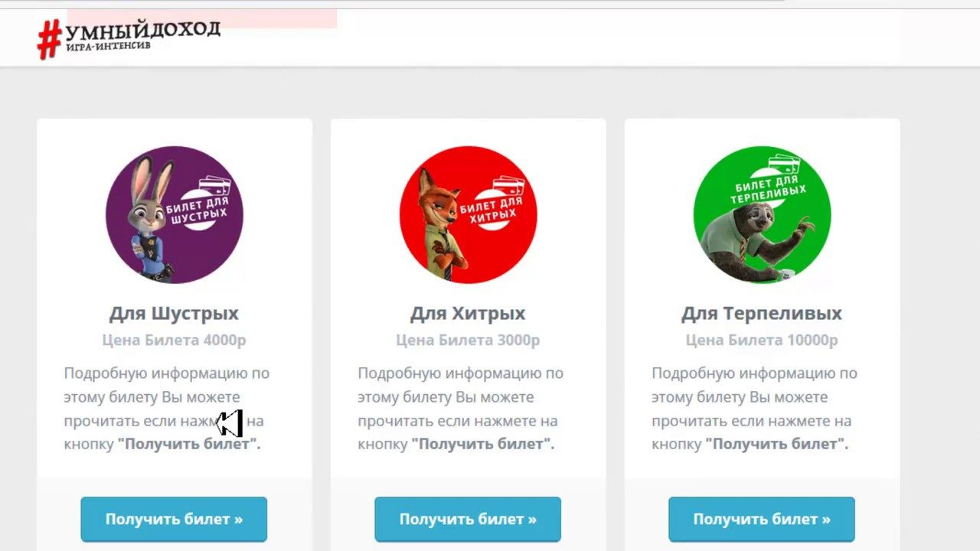Select the red fox ticket badge
This screenshot has width=980, height=551.
[469, 215]
